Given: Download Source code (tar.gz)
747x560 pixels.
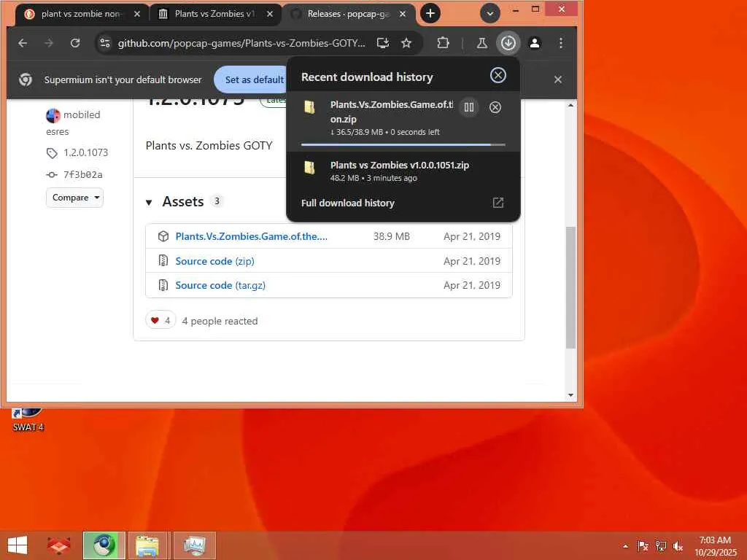Looking at the screenshot, I should point(220,285).
